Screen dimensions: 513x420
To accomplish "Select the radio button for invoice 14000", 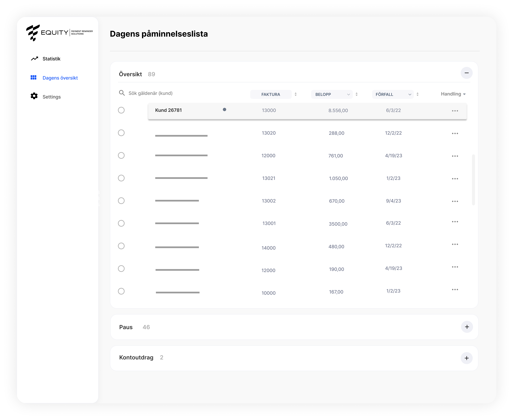I will click(x=121, y=246).
